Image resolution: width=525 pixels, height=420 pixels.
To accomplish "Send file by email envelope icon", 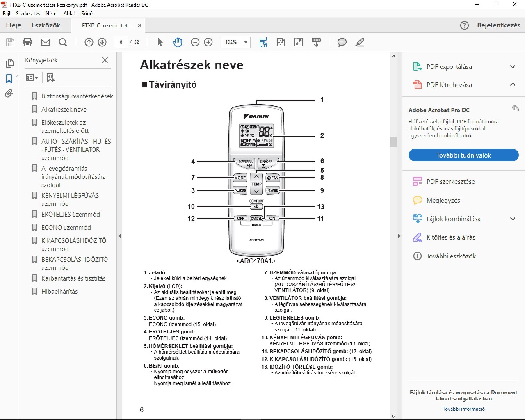I will 46,42.
